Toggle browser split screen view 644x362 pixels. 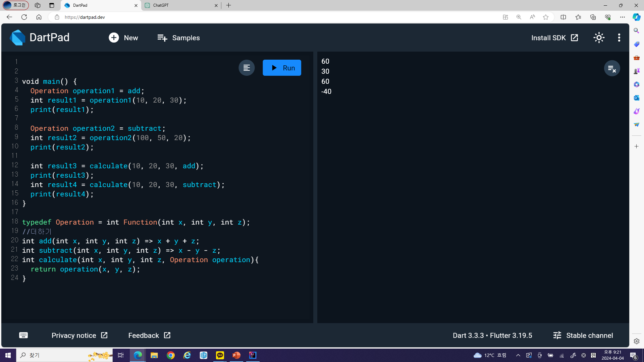pyautogui.click(x=563, y=17)
